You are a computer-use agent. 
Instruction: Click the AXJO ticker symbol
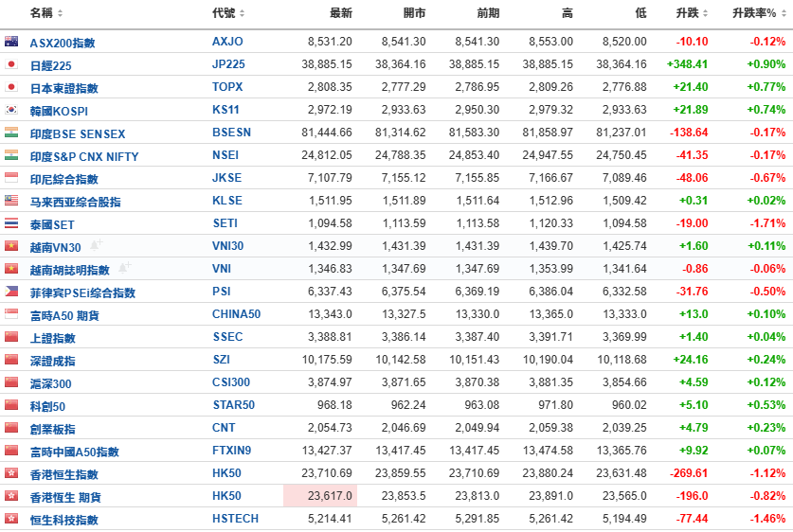(227, 42)
